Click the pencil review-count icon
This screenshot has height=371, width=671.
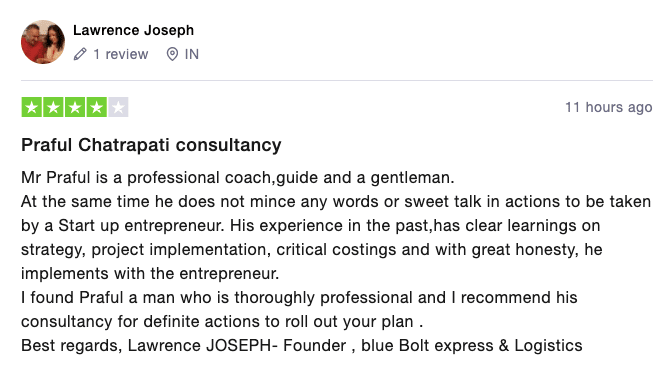point(80,54)
